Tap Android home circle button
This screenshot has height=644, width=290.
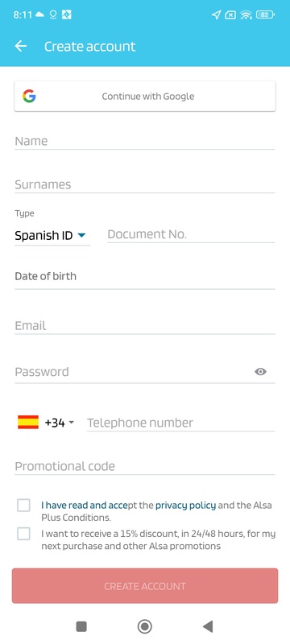144,626
